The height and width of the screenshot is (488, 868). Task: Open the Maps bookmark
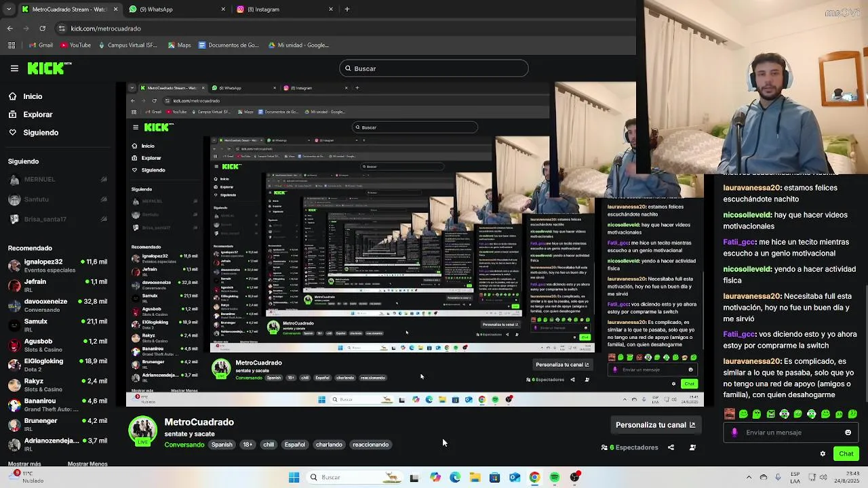[178, 45]
